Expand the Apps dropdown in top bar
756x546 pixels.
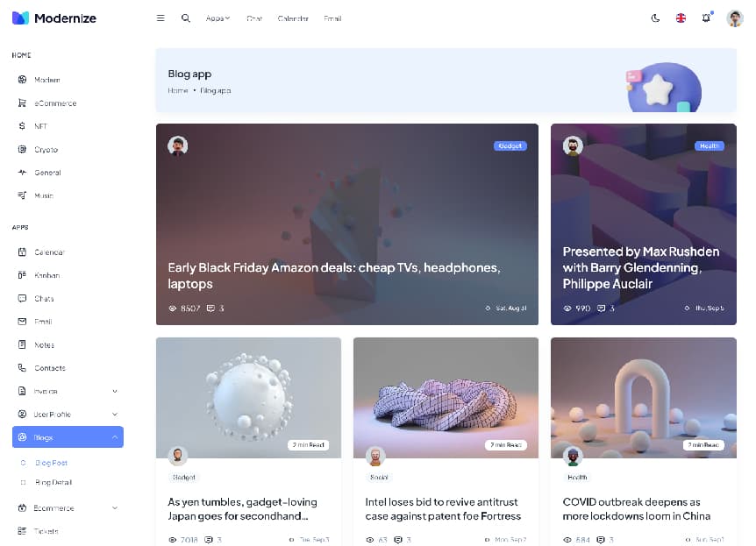coord(218,18)
